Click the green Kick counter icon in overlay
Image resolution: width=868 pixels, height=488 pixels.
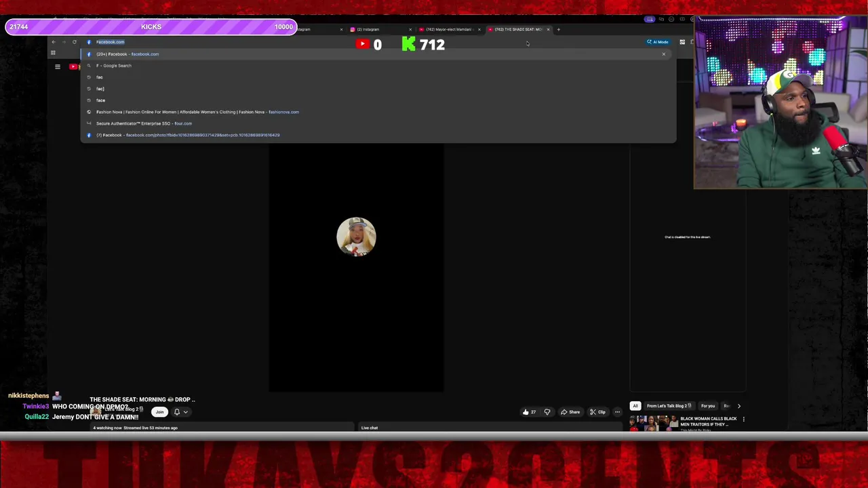click(408, 45)
